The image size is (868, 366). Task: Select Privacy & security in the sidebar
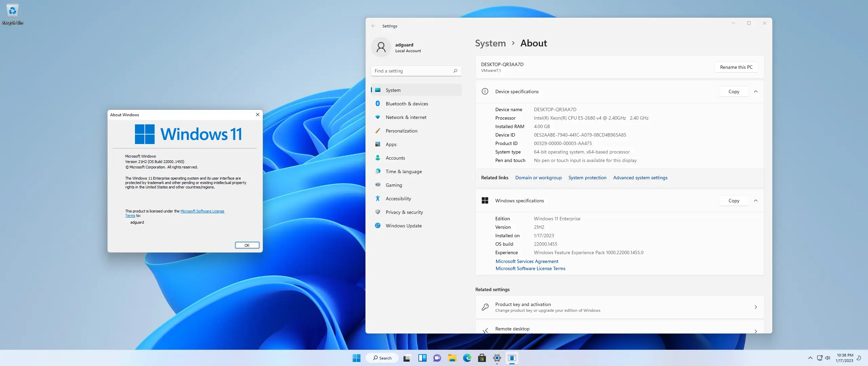coord(404,212)
